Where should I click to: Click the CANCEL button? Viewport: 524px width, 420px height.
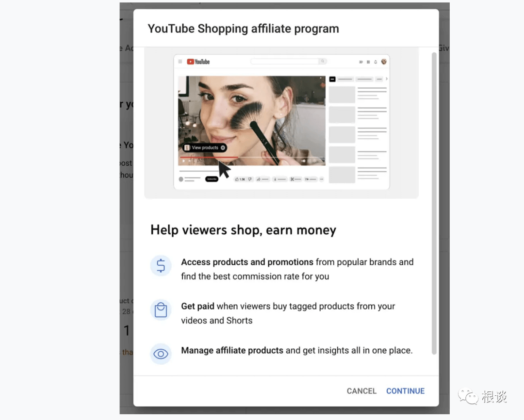(x=361, y=391)
